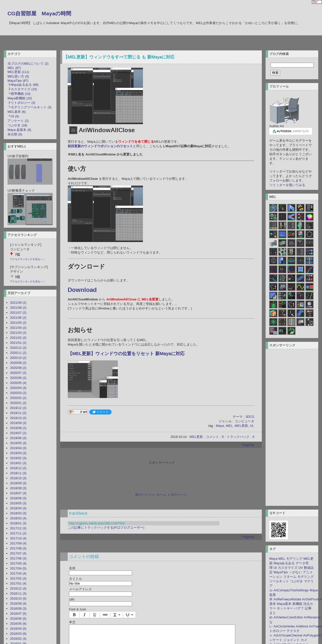Click the QR code image
Viewport: 322px width, 644px height.
pyautogui.click(x=279, y=530)
